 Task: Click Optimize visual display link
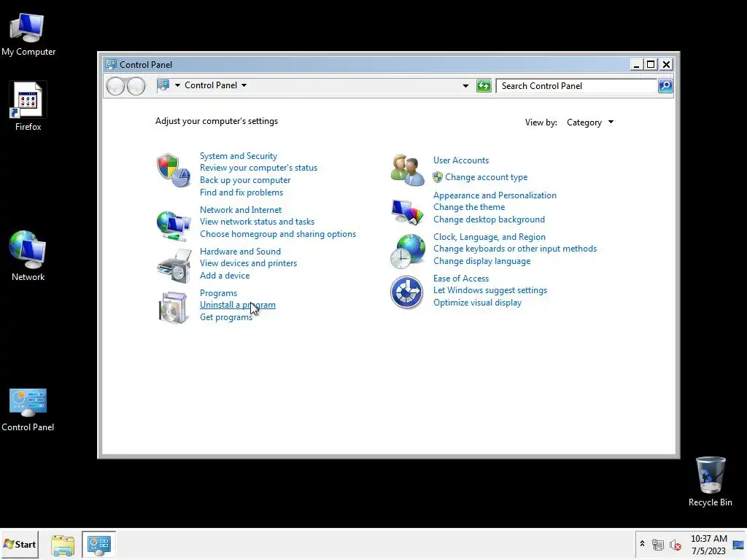pyautogui.click(x=477, y=303)
